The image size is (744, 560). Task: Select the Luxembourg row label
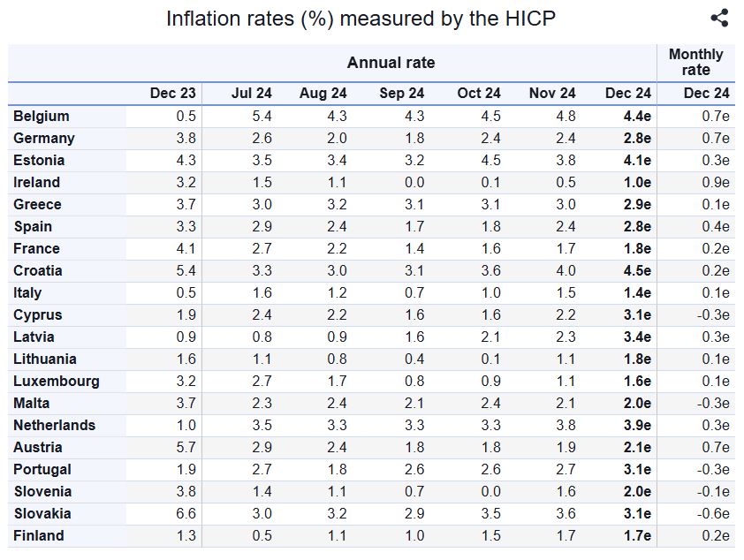coord(57,381)
